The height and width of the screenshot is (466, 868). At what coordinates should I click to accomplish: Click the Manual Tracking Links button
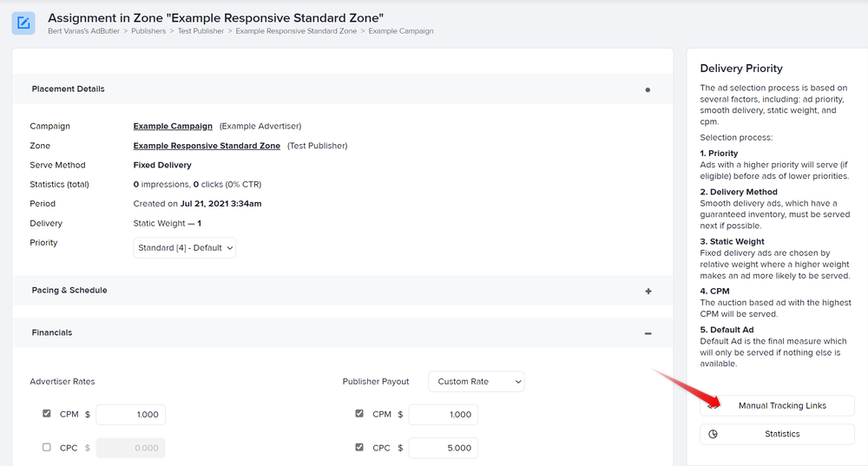(777, 405)
